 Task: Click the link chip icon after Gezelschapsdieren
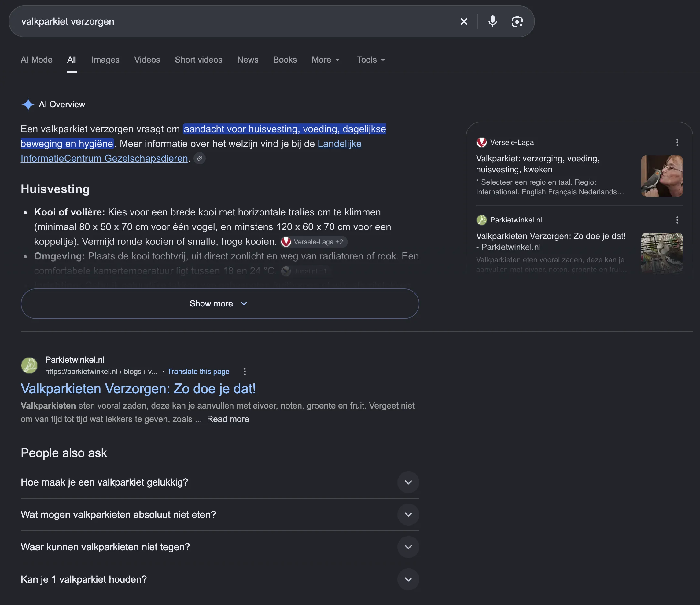tap(200, 158)
